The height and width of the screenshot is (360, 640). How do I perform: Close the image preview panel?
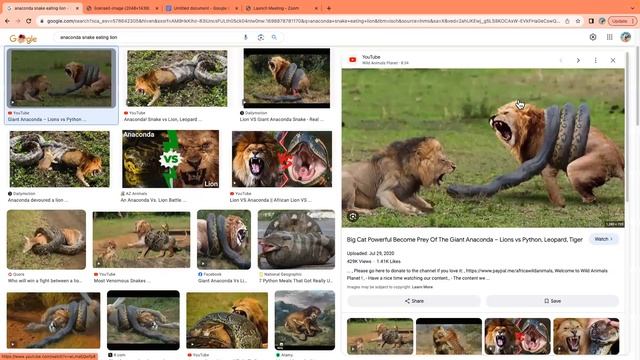613,60
